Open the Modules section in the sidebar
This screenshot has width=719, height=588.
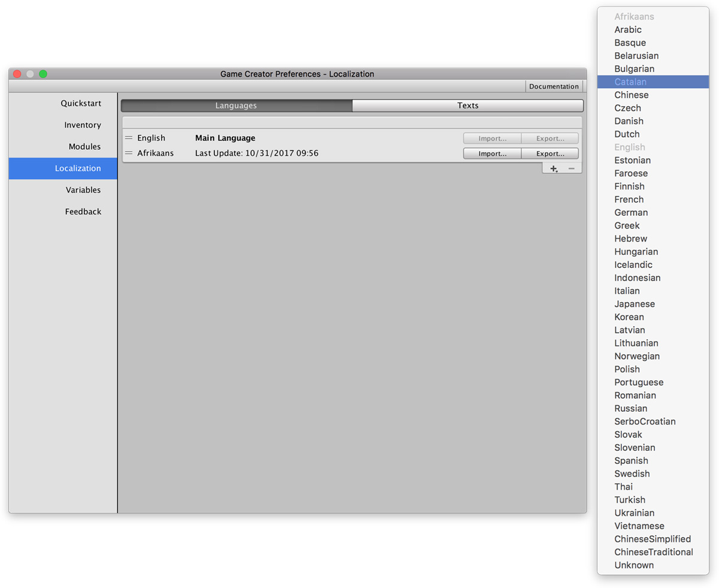(x=63, y=147)
